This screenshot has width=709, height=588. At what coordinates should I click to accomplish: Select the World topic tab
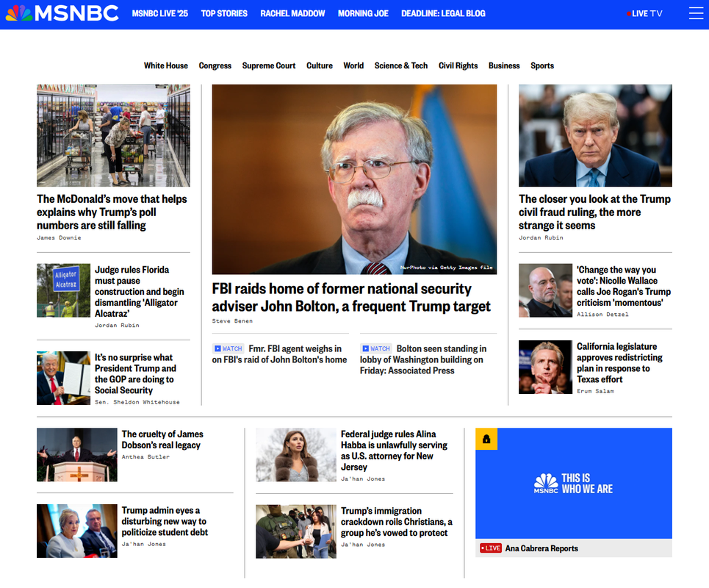pos(353,65)
